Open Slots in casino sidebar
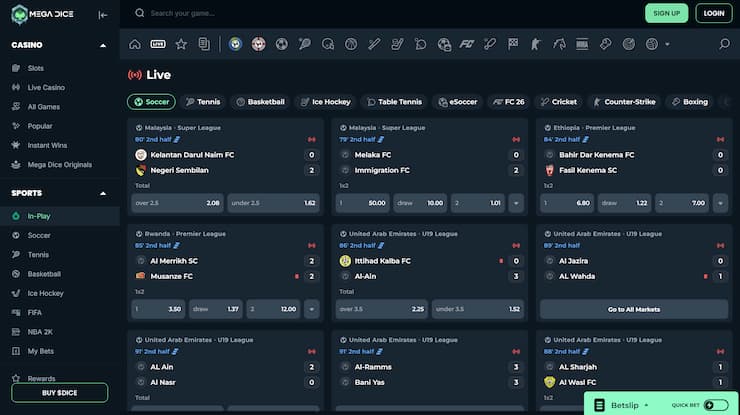 [35, 68]
